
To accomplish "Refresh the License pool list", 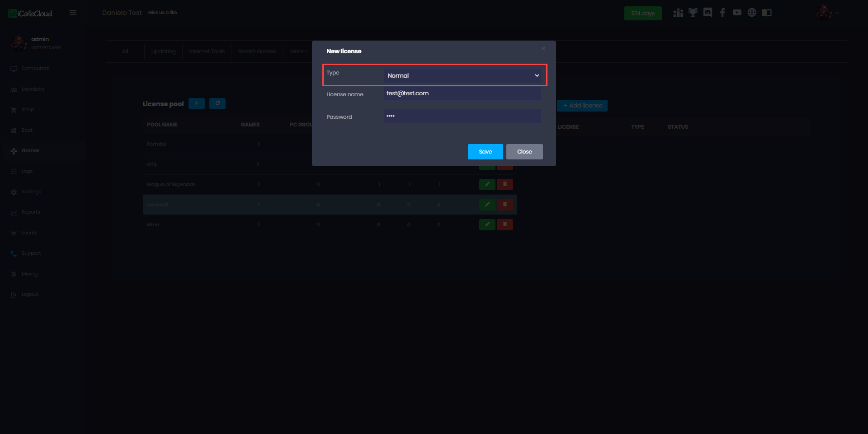I will pos(217,103).
